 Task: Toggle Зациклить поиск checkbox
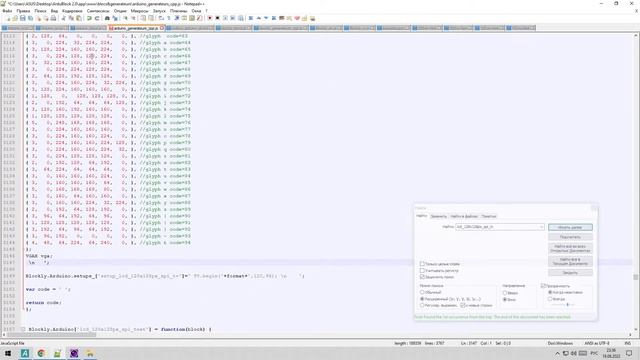click(x=422, y=277)
